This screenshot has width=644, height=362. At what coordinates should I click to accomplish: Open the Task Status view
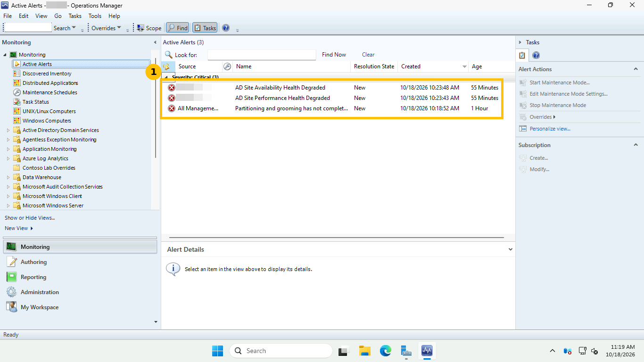(x=36, y=102)
